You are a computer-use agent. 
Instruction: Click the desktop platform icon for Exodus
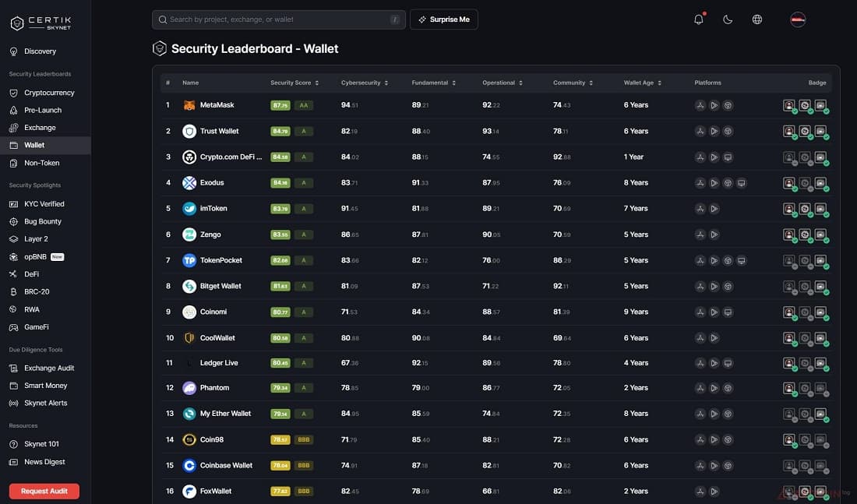coord(741,183)
